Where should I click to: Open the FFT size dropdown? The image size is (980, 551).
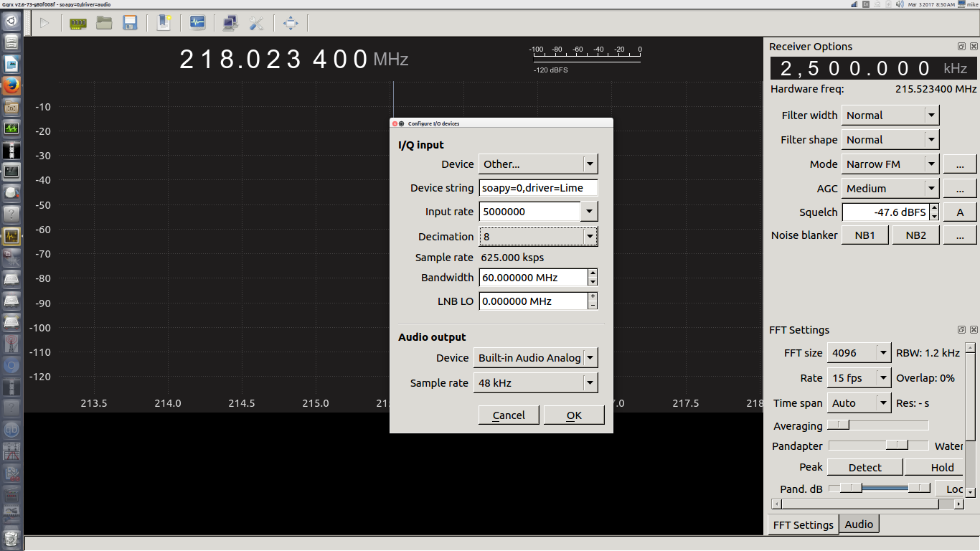(859, 352)
